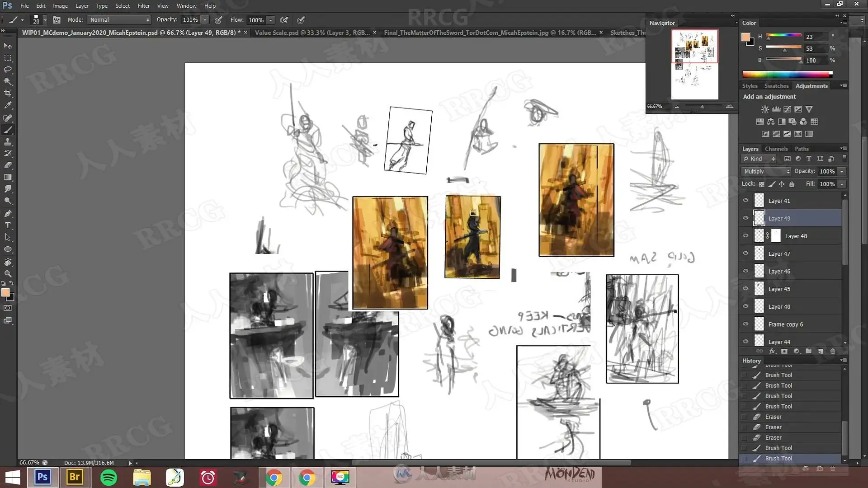
Task: Select the Zoom tool in the toolbox
Action: click(8, 273)
